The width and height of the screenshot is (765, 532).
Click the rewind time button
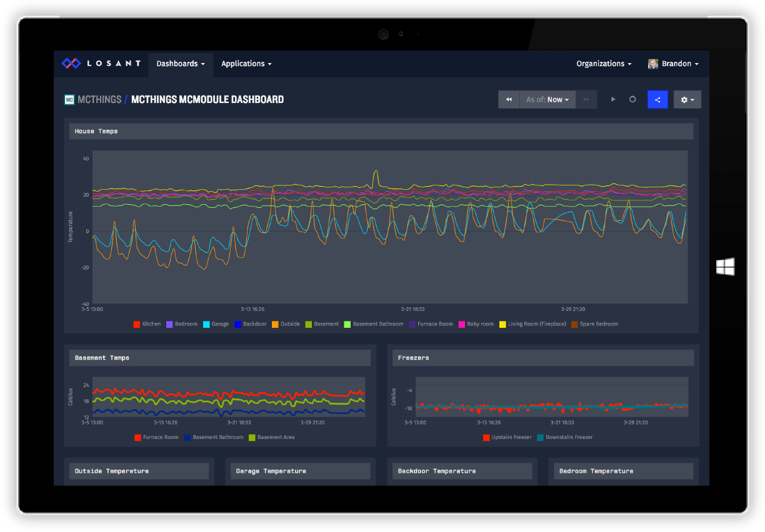pyautogui.click(x=509, y=100)
